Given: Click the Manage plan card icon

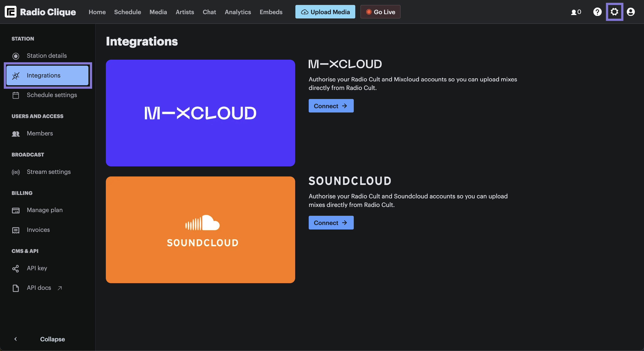Looking at the screenshot, I should click(x=16, y=211).
